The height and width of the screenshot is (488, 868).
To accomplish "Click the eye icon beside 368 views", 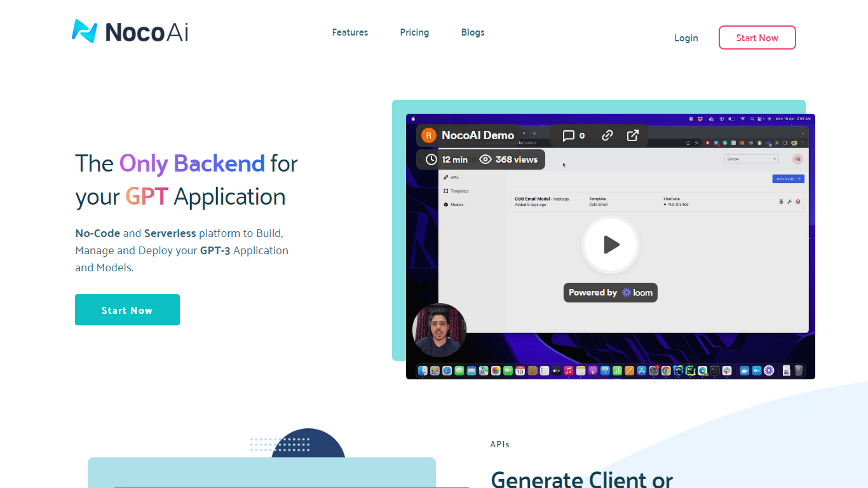I will tap(485, 159).
